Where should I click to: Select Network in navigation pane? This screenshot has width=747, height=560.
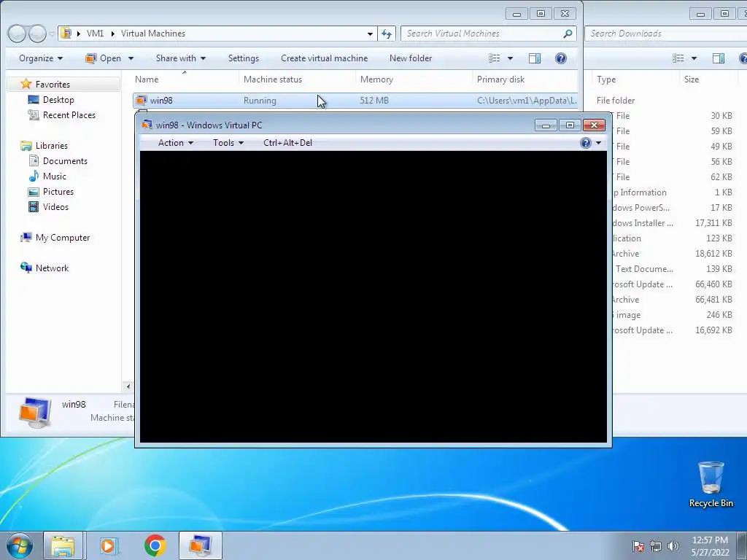click(x=52, y=268)
